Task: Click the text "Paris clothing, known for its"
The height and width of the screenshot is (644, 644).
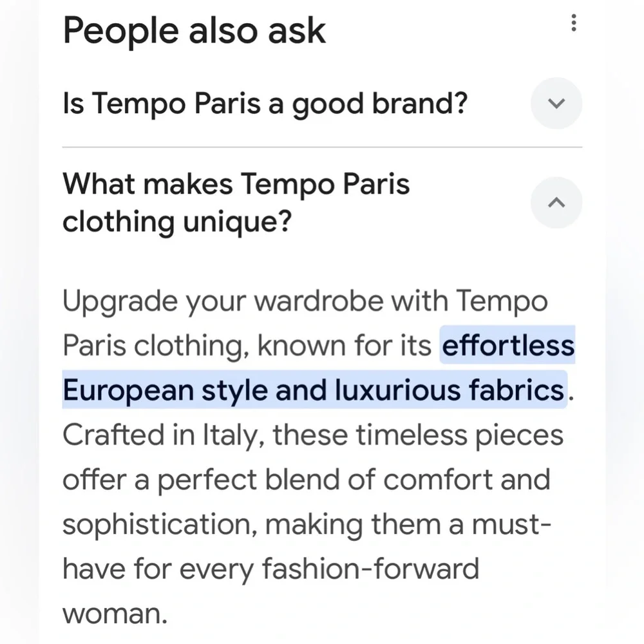Action: pyautogui.click(x=247, y=346)
